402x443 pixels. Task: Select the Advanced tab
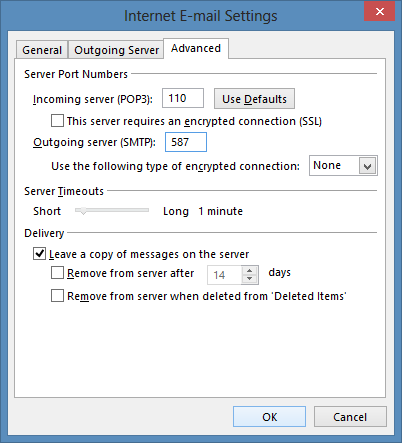(196, 48)
